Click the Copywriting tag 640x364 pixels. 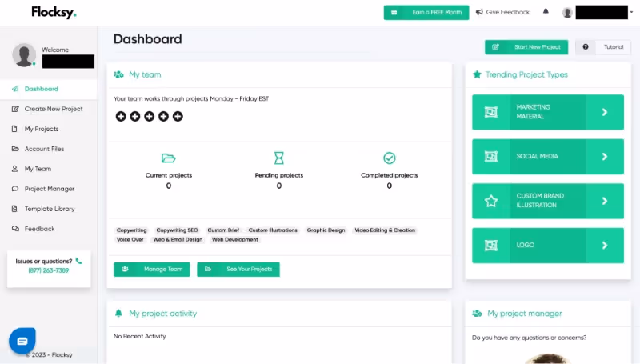point(131,230)
